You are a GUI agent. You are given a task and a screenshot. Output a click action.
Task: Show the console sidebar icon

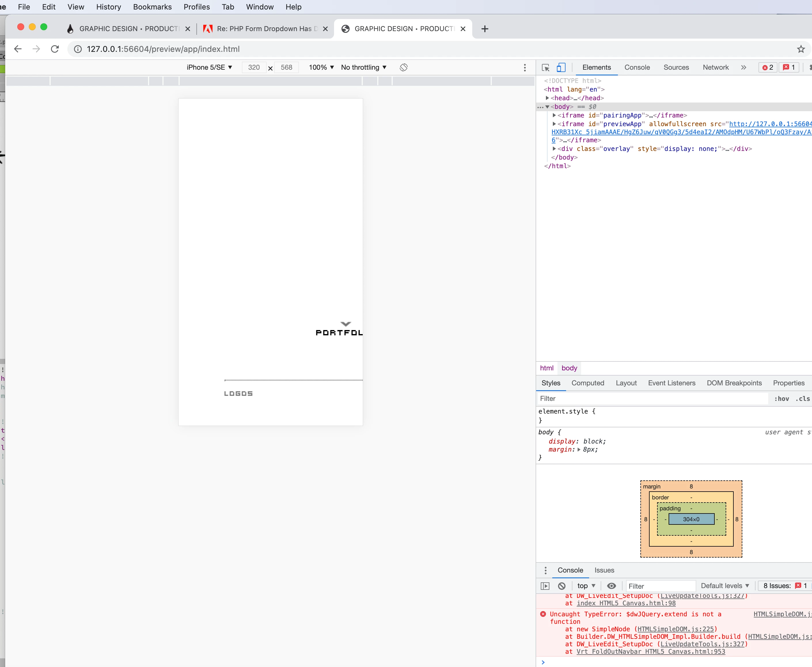point(545,586)
